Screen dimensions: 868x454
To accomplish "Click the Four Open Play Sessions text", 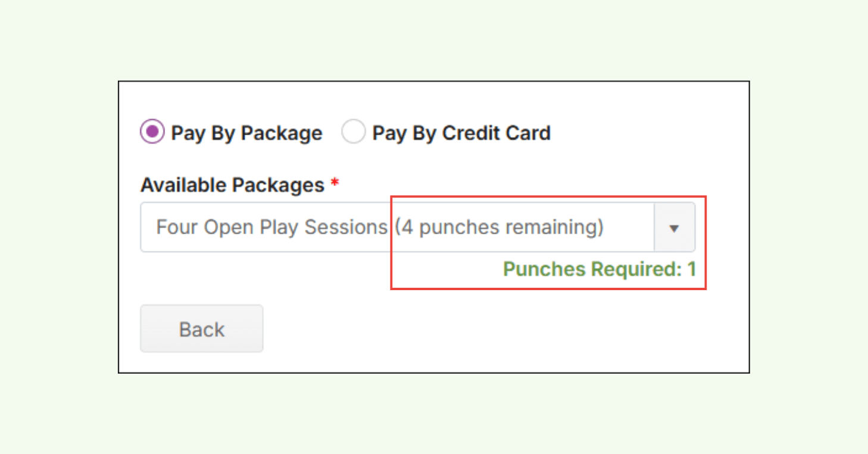I will coord(271,228).
